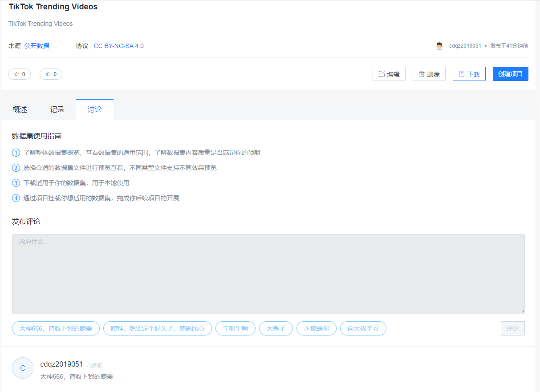
Task: Insert quick reply 大神666，请收下我的膝盖
Action: (56, 328)
